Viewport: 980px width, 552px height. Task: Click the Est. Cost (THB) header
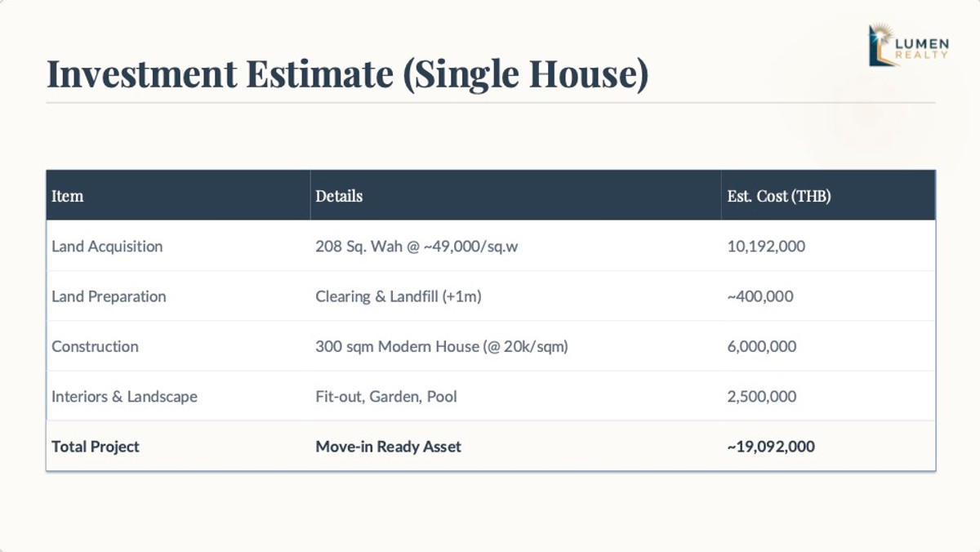coord(778,196)
